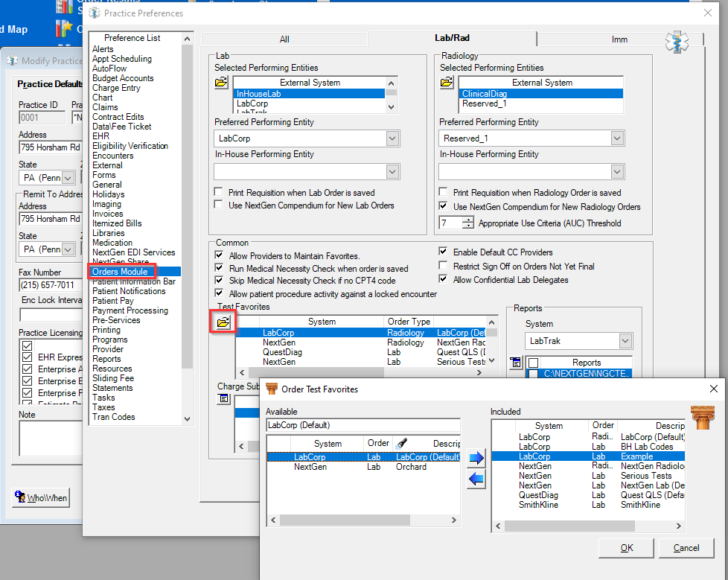Click the Fax Number field in Modify Practice

coord(50,285)
